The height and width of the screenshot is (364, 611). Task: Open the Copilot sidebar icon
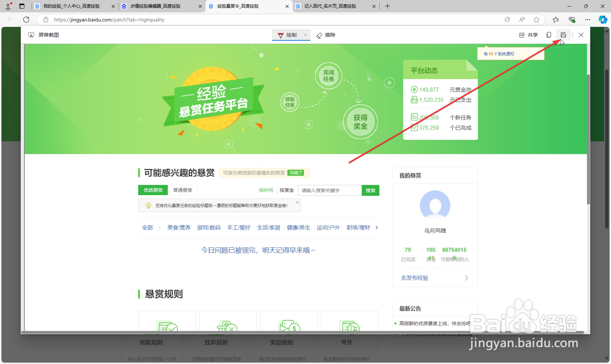603,20
